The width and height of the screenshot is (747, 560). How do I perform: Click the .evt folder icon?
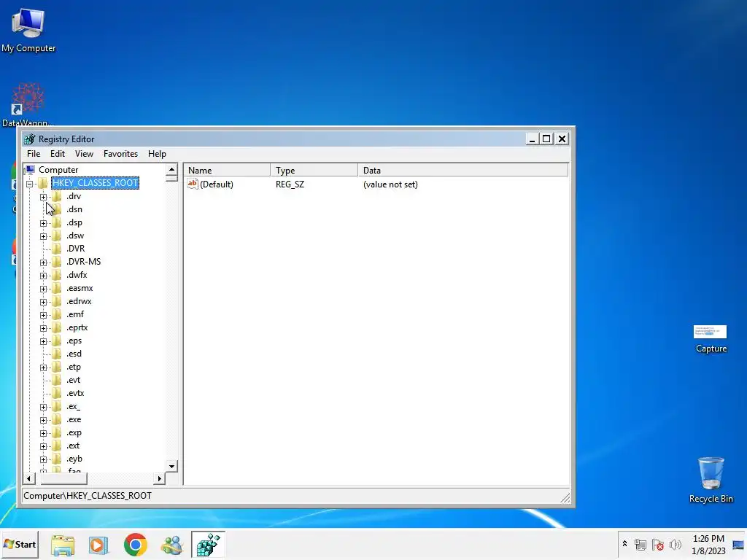tap(57, 380)
